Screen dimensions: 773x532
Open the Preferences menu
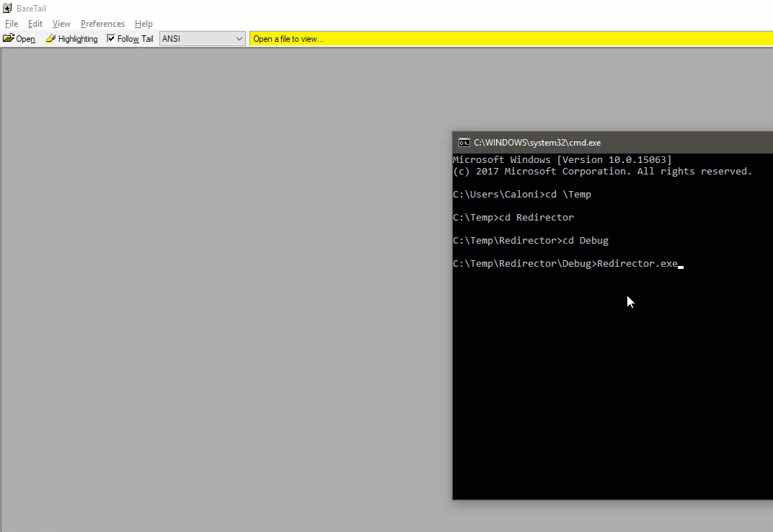click(102, 24)
